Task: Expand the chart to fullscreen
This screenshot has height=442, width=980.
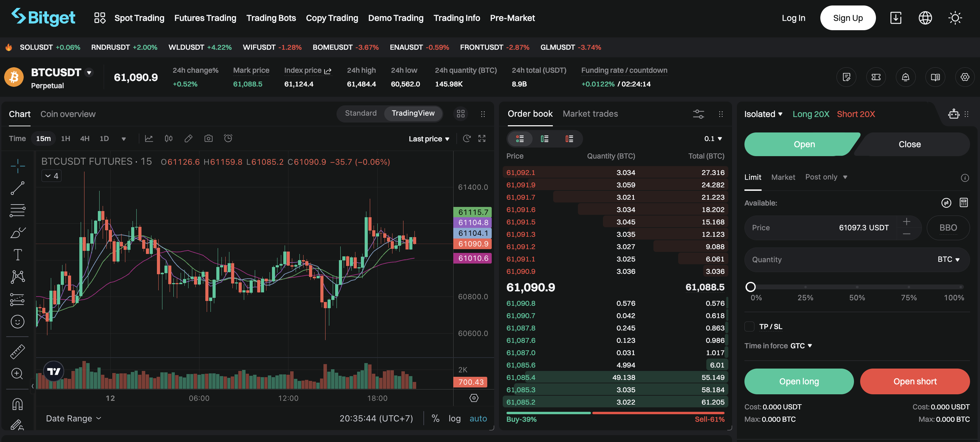Action: (482, 139)
